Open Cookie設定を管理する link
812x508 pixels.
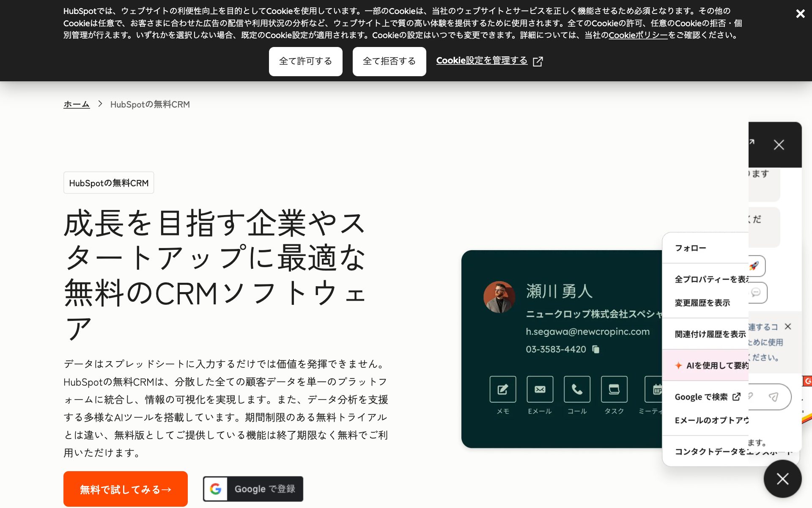482,61
